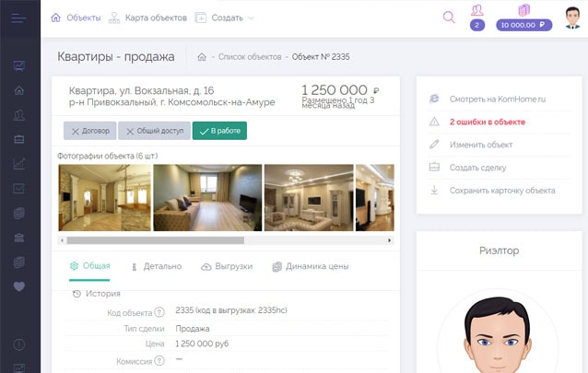Click the users count badge showing 2
Screen dimensions: 588x373
[x=477, y=25]
